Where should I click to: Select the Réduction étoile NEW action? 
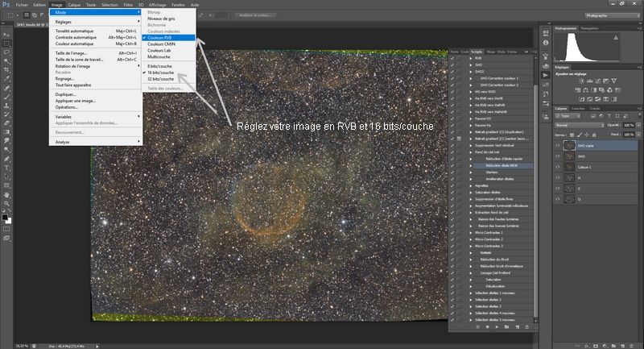pyautogui.click(x=503, y=166)
